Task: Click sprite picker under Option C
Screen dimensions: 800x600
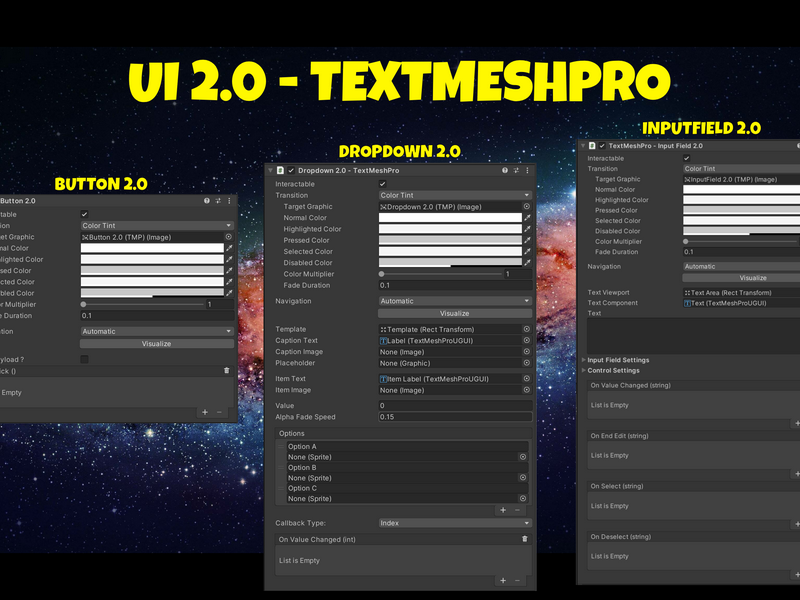Action: tap(522, 498)
